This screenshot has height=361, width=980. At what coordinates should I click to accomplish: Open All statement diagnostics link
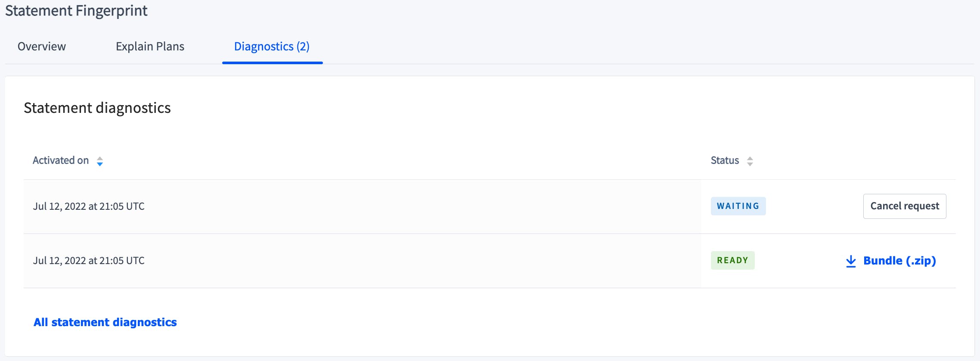[105, 322]
